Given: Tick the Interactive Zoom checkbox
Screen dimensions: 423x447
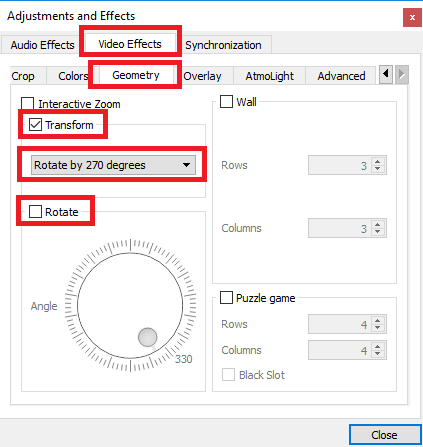Looking at the screenshot, I should point(27,104).
